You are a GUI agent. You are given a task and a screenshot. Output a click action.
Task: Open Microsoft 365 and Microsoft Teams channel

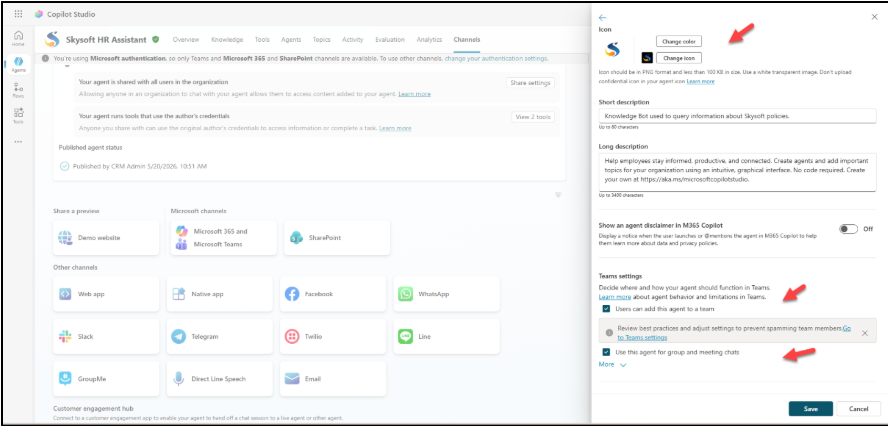click(x=223, y=238)
